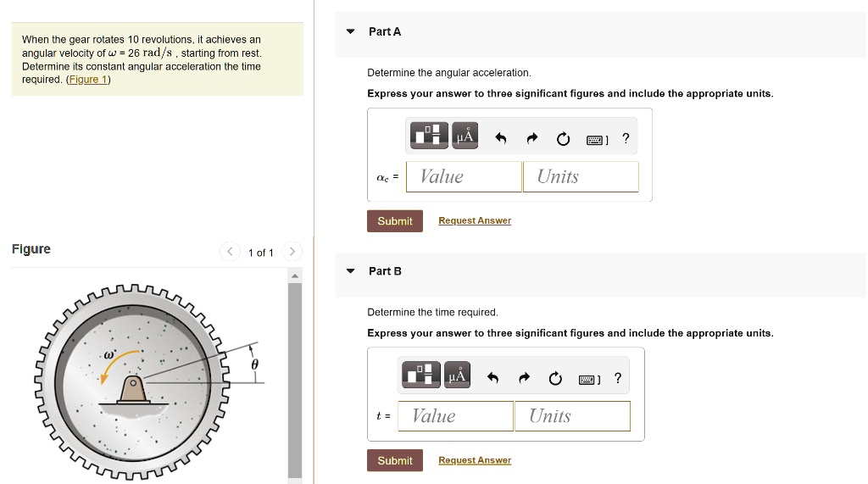Viewport: 868px width, 484px height.
Task: Open help question mark in Part A
Action: pyautogui.click(x=626, y=138)
